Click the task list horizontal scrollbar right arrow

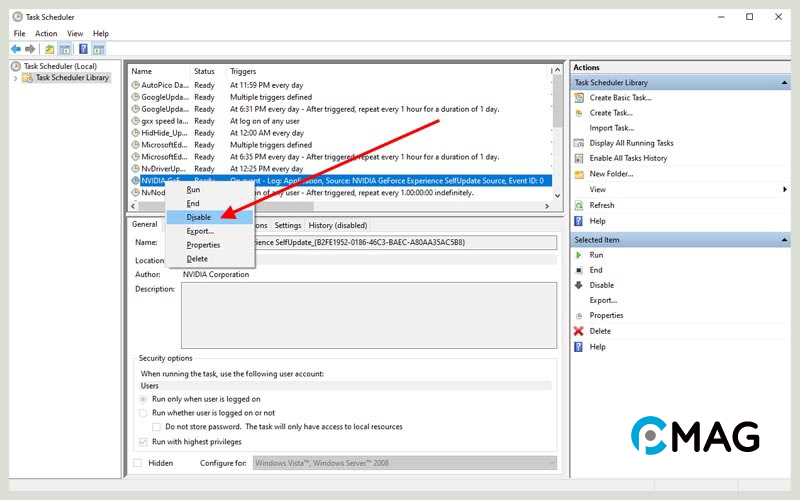click(547, 206)
